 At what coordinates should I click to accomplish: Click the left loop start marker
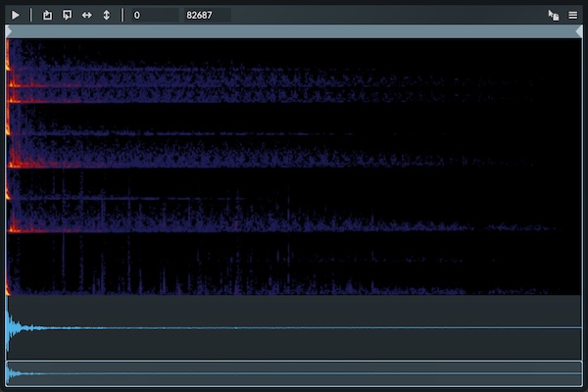point(8,32)
